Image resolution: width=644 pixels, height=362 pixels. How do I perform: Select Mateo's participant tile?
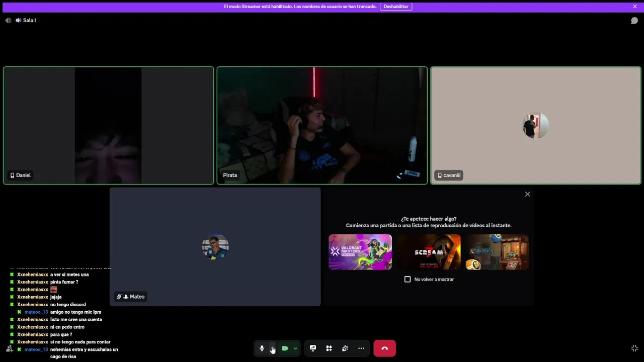pyautogui.click(x=215, y=247)
